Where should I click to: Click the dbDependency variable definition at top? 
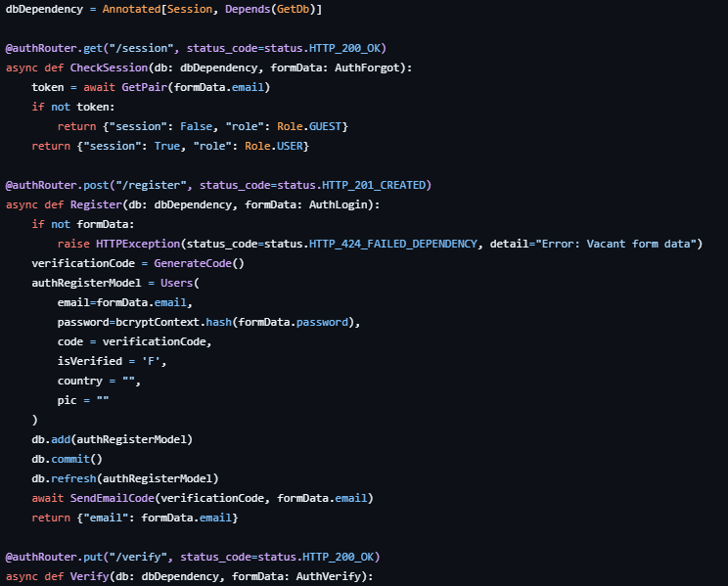(x=44, y=9)
